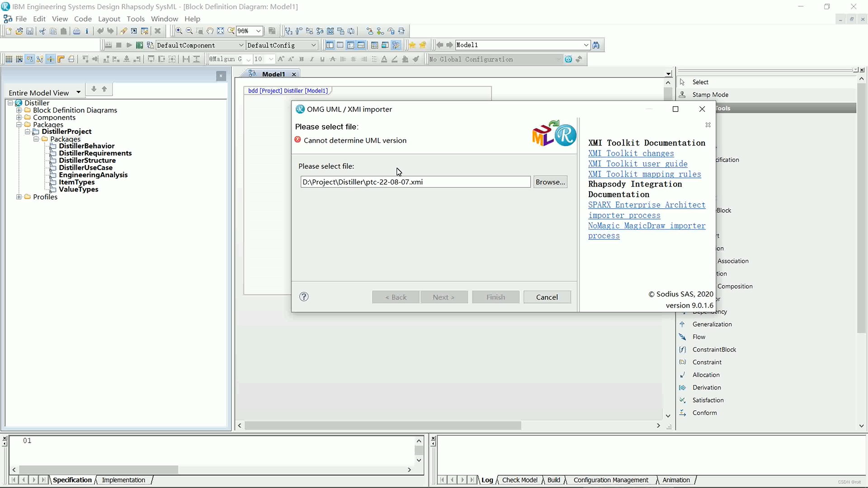868x488 pixels.
Task: Collapse the DistillerProject tree node
Action: pos(28,132)
